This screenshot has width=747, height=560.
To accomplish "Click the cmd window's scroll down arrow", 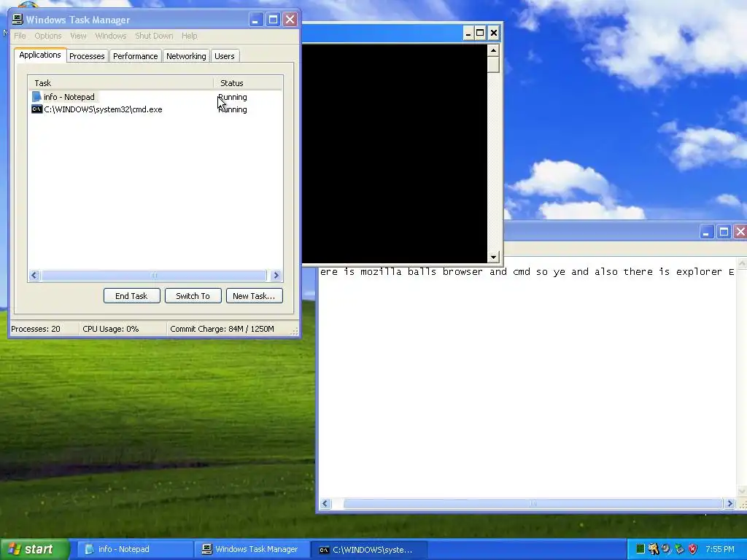I will coord(494,257).
